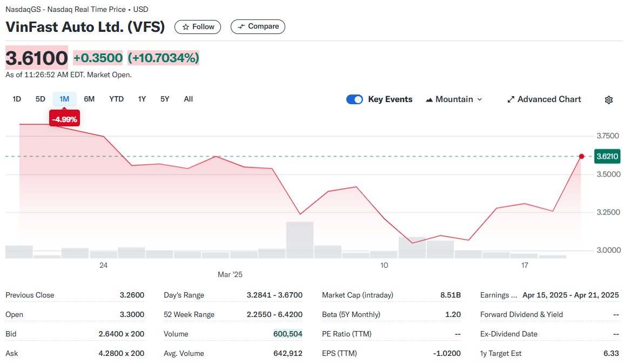Show the All time range
The width and height of the screenshot is (631, 364).
pyautogui.click(x=189, y=99)
